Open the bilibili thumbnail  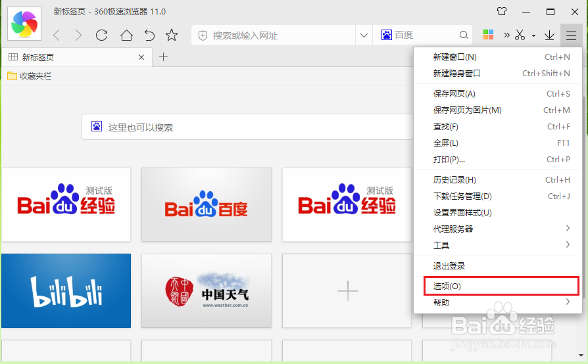click(66, 290)
